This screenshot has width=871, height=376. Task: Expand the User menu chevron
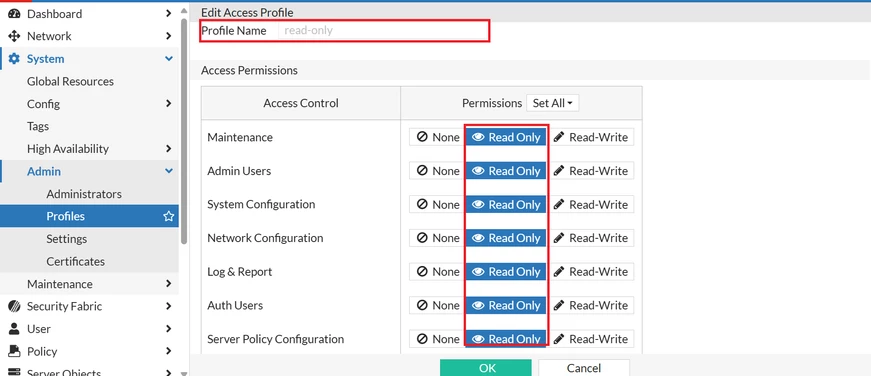tap(169, 329)
